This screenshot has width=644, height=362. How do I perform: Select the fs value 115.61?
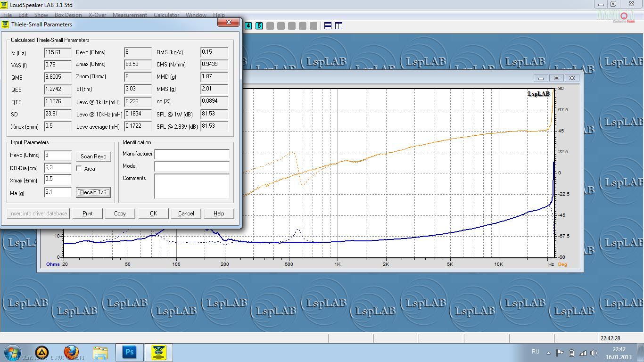point(58,53)
